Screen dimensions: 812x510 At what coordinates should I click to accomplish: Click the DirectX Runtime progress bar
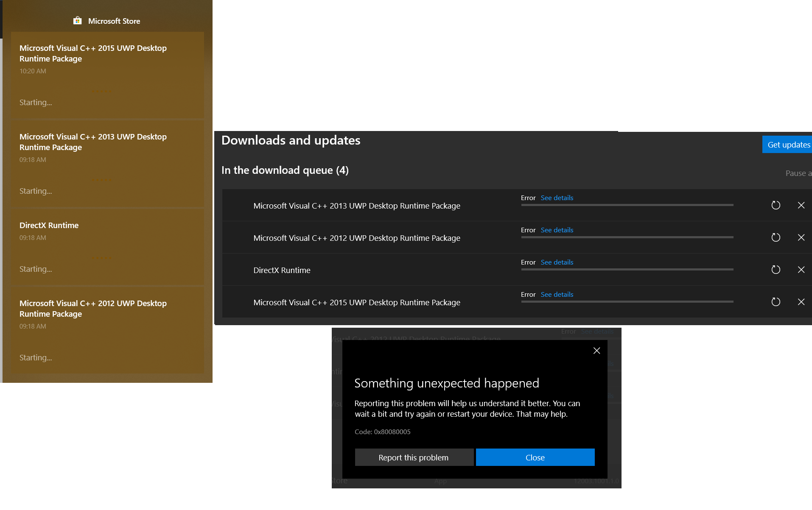tap(627, 270)
